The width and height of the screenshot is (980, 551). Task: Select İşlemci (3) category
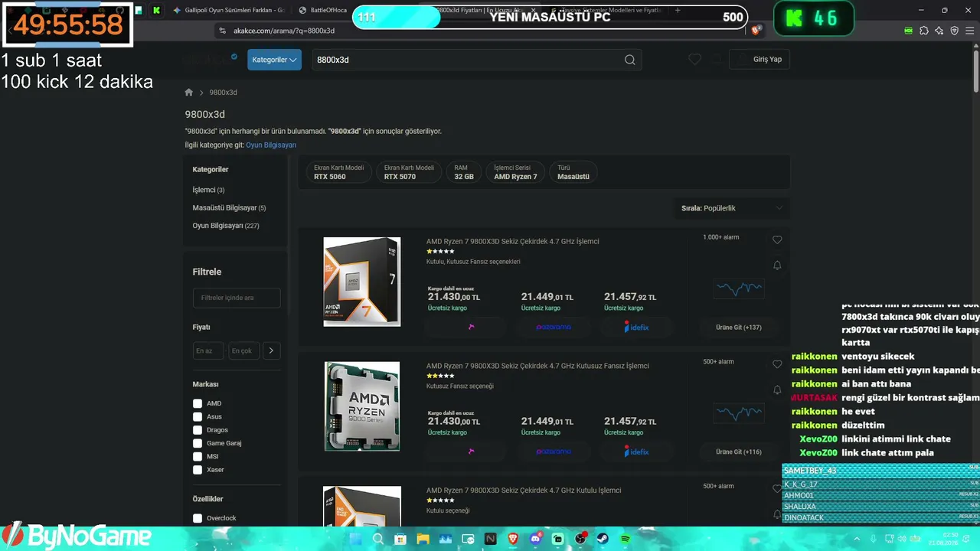pyautogui.click(x=208, y=190)
